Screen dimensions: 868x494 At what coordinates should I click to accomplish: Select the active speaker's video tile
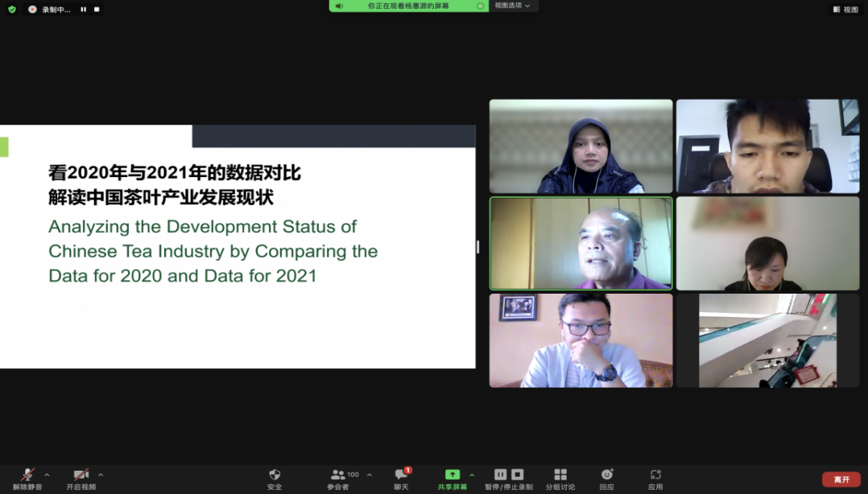coord(581,244)
